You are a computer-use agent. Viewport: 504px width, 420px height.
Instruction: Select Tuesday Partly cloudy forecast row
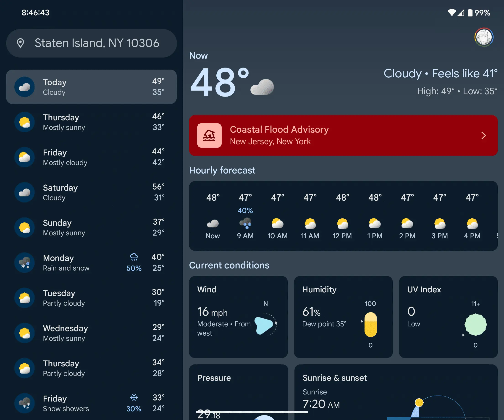point(91,298)
